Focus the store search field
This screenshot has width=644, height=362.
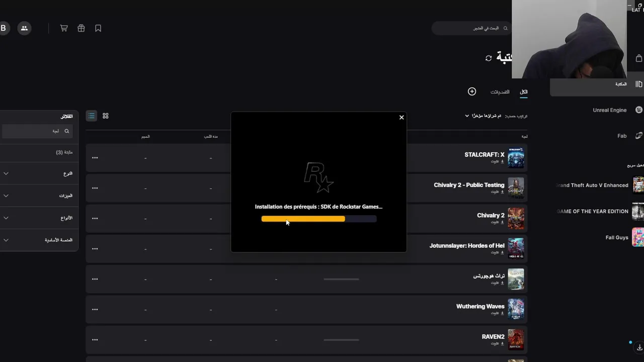click(471, 28)
